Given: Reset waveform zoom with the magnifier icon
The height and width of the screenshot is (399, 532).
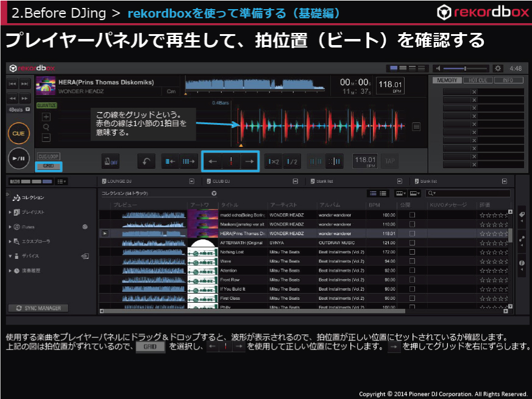Looking at the screenshot, I should 46,127.
